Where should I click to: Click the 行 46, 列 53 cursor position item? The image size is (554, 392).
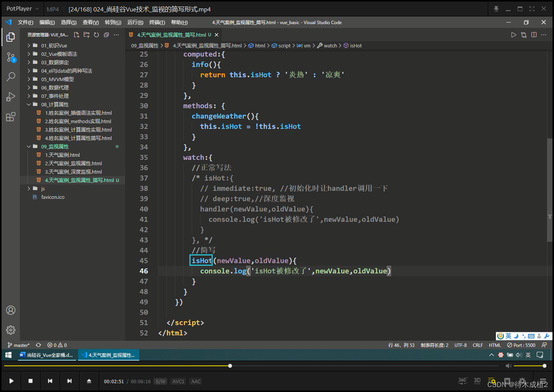[401, 345]
